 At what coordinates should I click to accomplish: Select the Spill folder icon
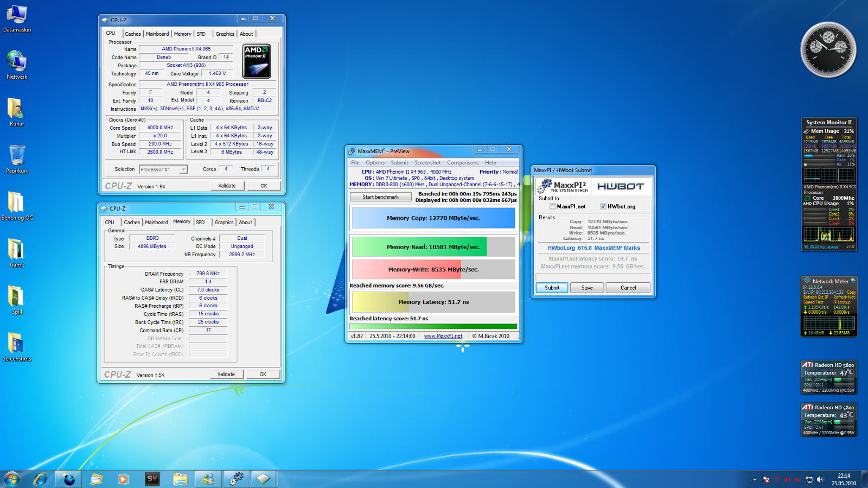pos(17,300)
